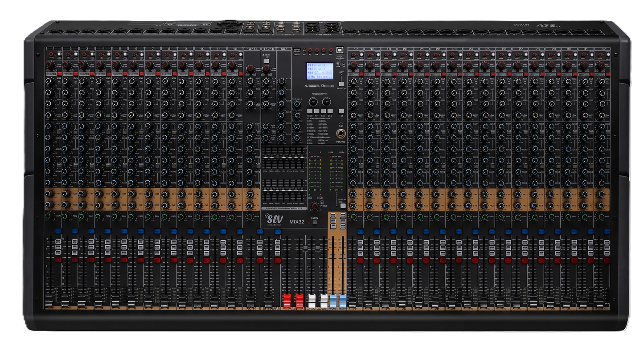Viewport: 644px width, 350px height.
Task: Mute channel 17 with its blue button
Action: pyautogui.click(x=360, y=232)
